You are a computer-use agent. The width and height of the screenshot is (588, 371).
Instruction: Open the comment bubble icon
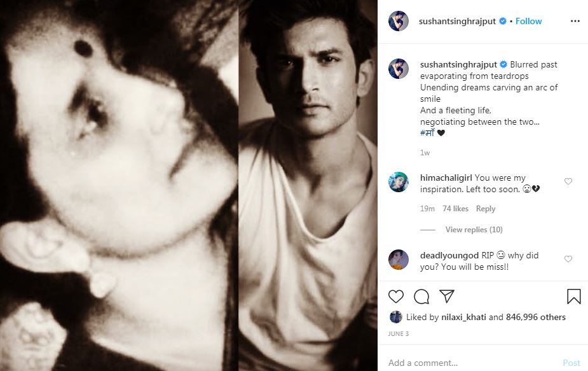pos(421,297)
